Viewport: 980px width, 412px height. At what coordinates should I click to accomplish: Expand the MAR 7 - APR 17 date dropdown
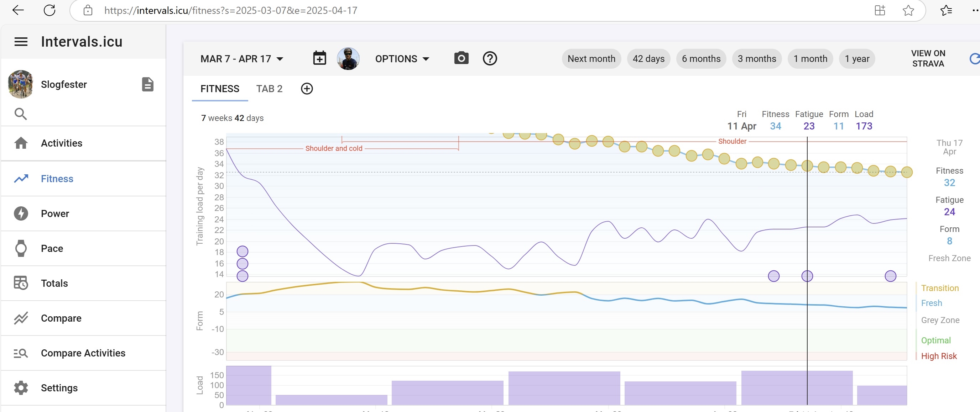coord(242,59)
